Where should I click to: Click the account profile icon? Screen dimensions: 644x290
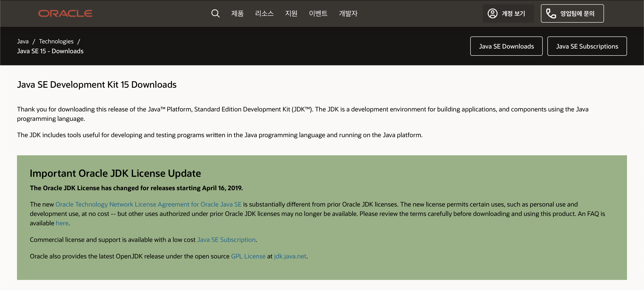click(x=492, y=13)
